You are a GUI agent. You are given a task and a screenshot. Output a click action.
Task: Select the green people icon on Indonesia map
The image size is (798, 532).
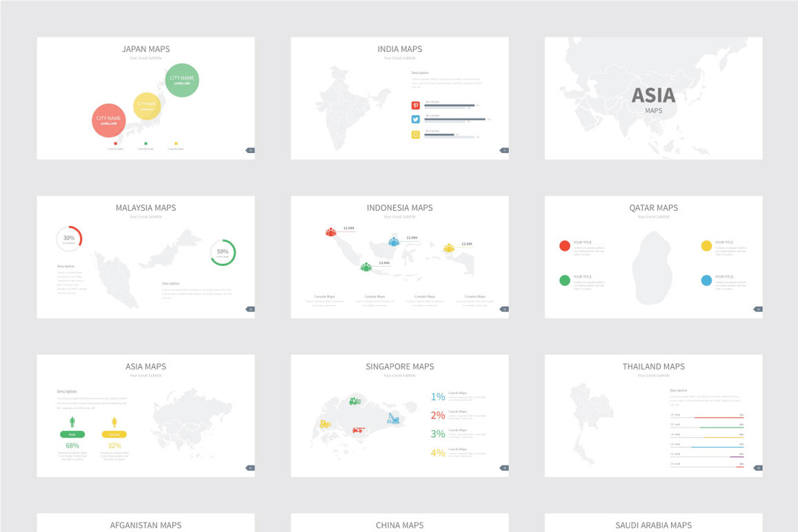click(x=366, y=267)
